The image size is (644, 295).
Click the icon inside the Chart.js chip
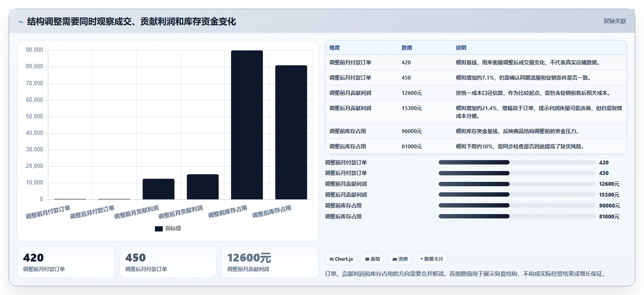(x=332, y=259)
